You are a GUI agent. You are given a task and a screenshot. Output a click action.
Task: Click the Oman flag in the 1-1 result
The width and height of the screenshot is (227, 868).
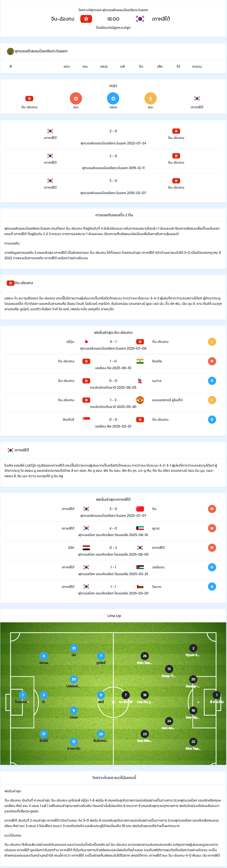[140, 587]
